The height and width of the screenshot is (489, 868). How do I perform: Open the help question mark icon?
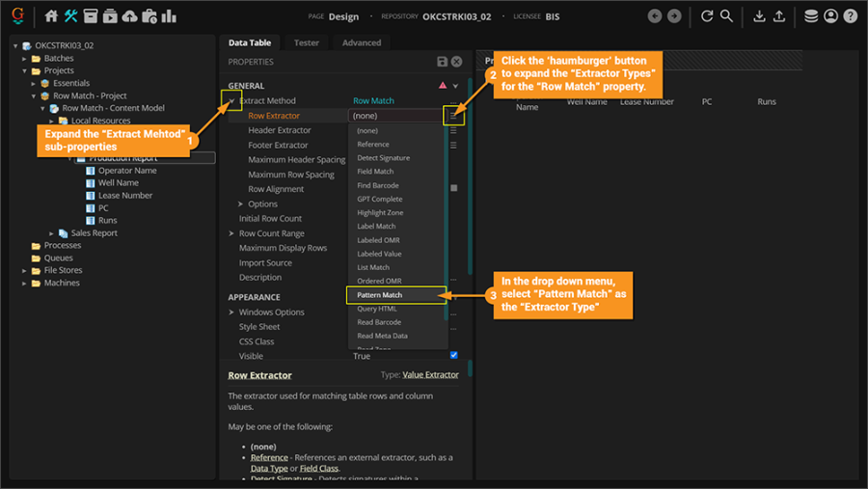pyautogui.click(x=850, y=16)
